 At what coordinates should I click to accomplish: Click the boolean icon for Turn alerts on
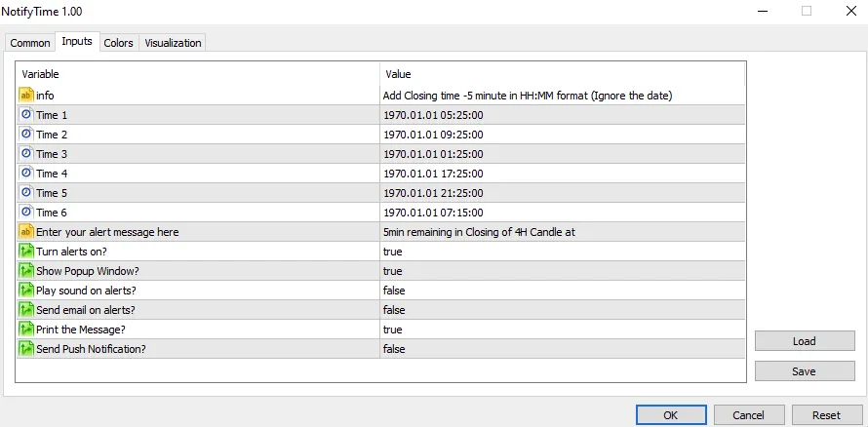point(26,252)
